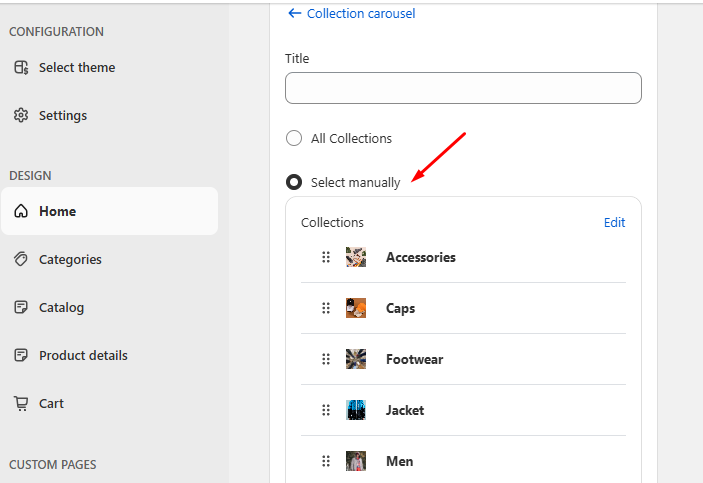Screen dimensions: 703x483
Task: Click the drag handle for Jacket
Action: [326, 410]
